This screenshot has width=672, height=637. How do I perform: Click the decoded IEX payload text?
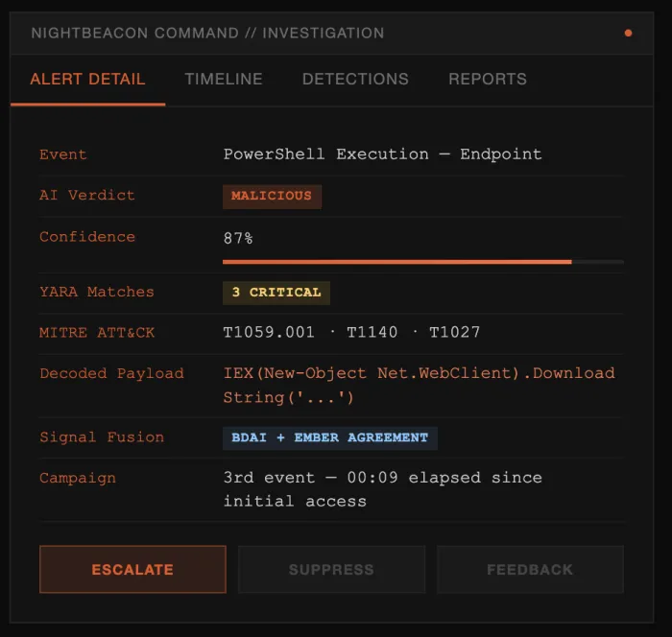tap(419, 385)
